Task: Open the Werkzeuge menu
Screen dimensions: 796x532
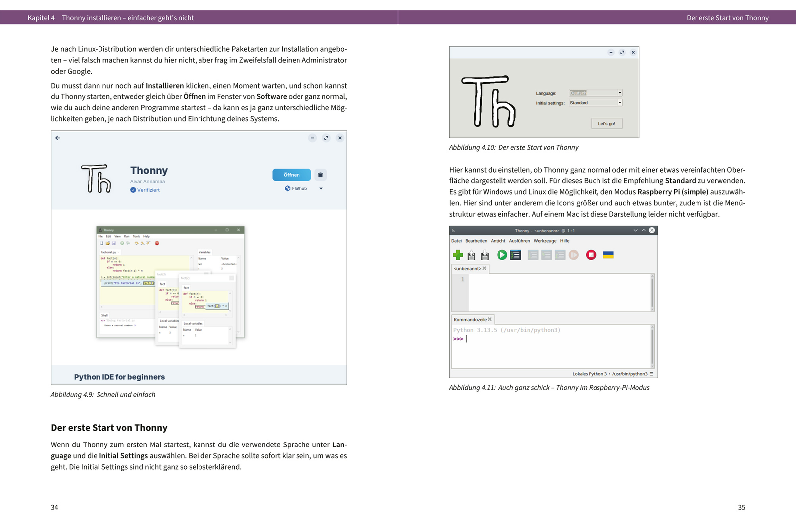Action: (545, 241)
